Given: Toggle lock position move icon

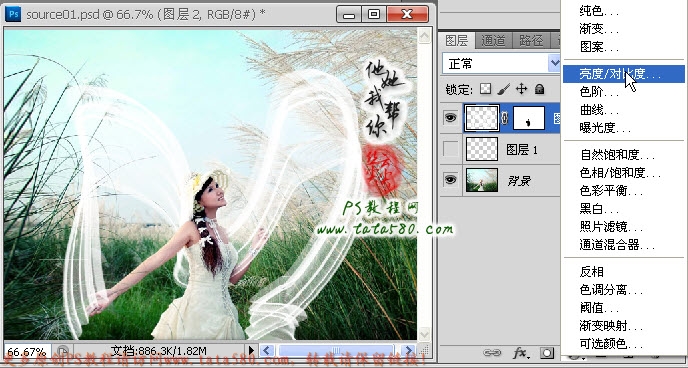Looking at the screenshot, I should tap(521, 89).
